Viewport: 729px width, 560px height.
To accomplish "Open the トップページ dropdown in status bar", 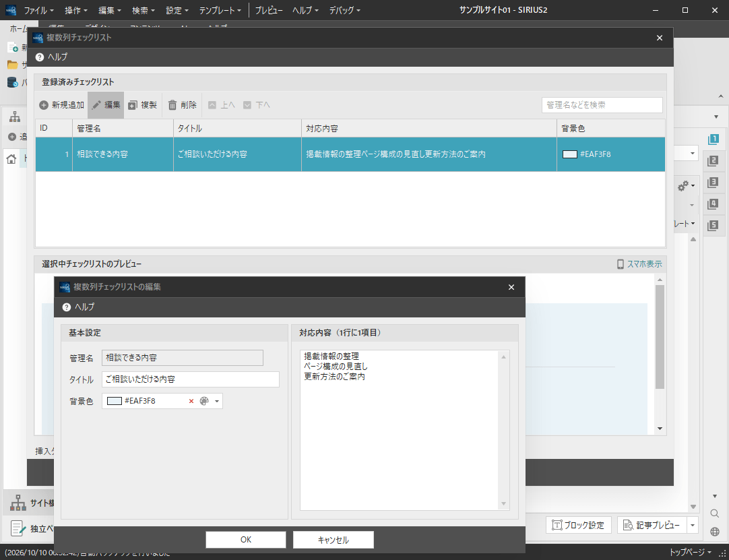I will point(691,552).
